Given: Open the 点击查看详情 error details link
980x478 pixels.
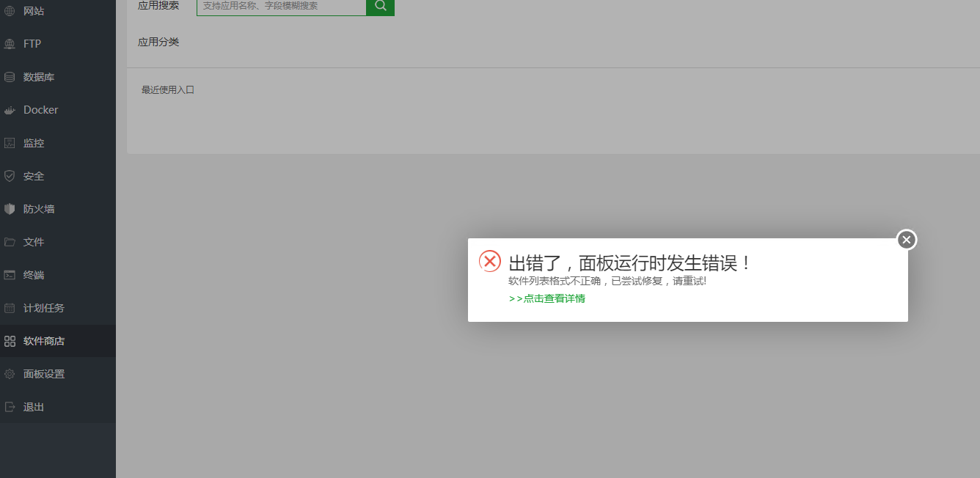Looking at the screenshot, I should (546, 298).
